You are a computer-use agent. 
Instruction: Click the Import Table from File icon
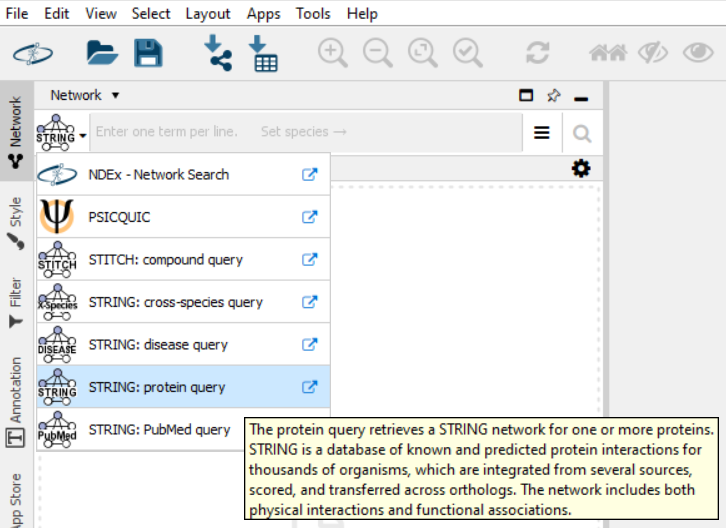[263, 53]
